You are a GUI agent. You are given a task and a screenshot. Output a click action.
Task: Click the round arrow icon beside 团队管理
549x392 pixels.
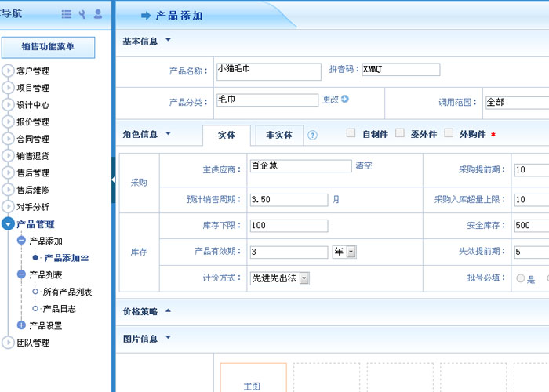point(8,343)
